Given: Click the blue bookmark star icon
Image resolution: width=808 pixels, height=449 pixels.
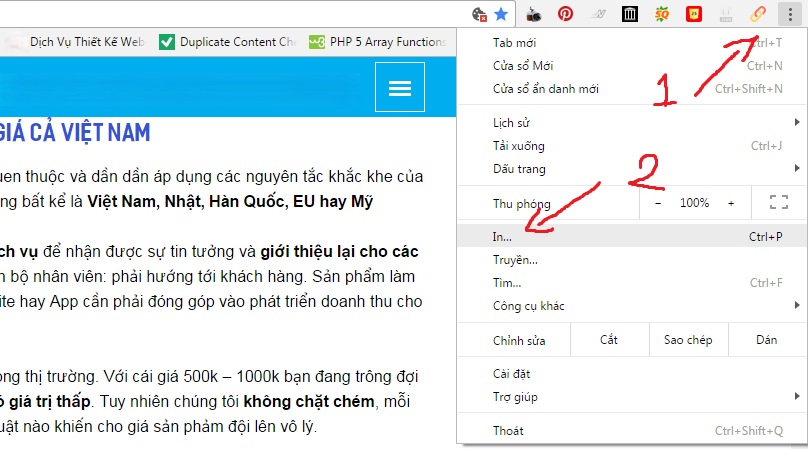Looking at the screenshot, I should (501, 14).
